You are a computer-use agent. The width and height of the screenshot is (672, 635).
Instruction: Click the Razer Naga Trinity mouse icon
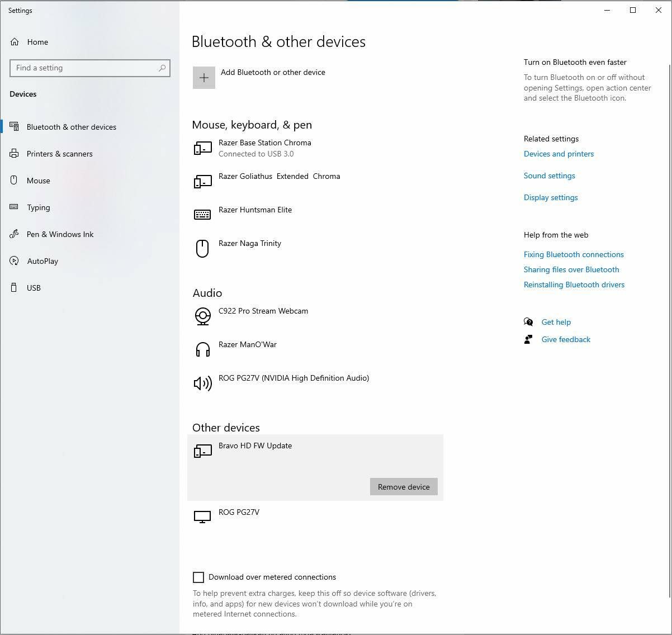(x=202, y=249)
